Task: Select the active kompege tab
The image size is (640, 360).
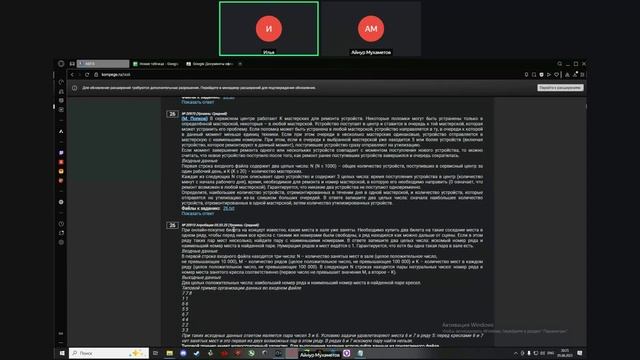Action: pyautogui.click(x=103, y=64)
